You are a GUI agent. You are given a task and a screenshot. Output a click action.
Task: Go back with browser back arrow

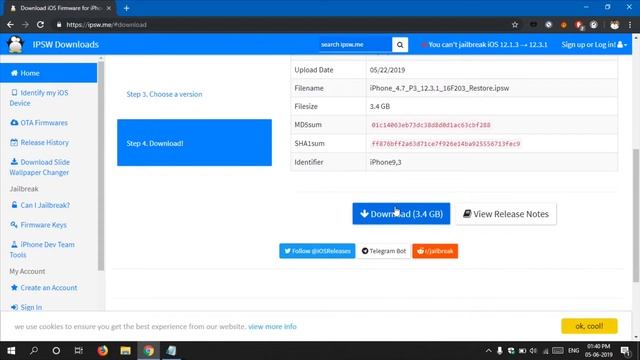click(10, 24)
